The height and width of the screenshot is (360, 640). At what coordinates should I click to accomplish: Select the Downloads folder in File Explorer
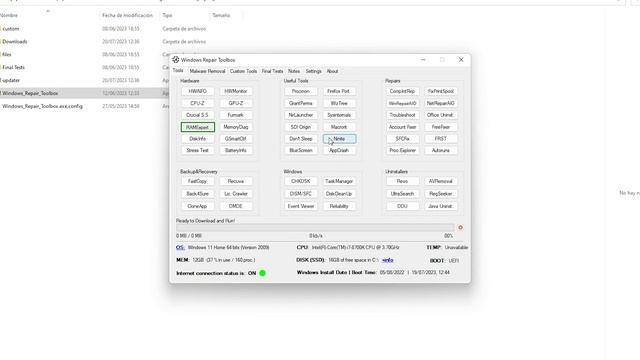pos(15,42)
